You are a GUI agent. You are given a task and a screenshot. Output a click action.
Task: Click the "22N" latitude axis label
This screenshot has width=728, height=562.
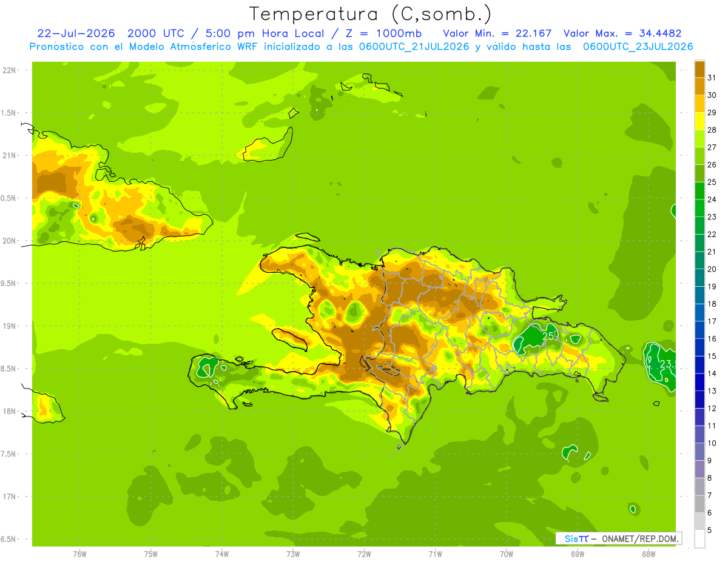click(x=10, y=70)
